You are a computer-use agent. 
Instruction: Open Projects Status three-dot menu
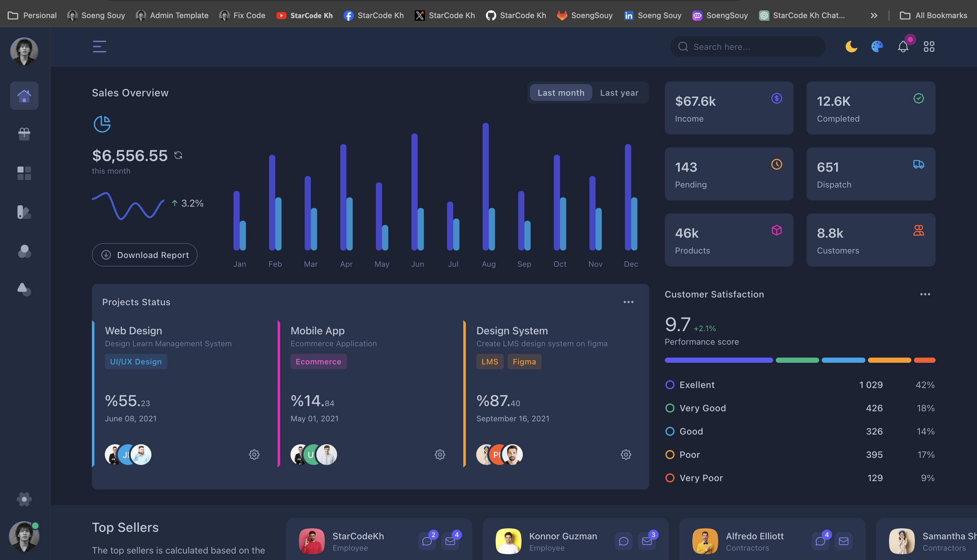(628, 302)
